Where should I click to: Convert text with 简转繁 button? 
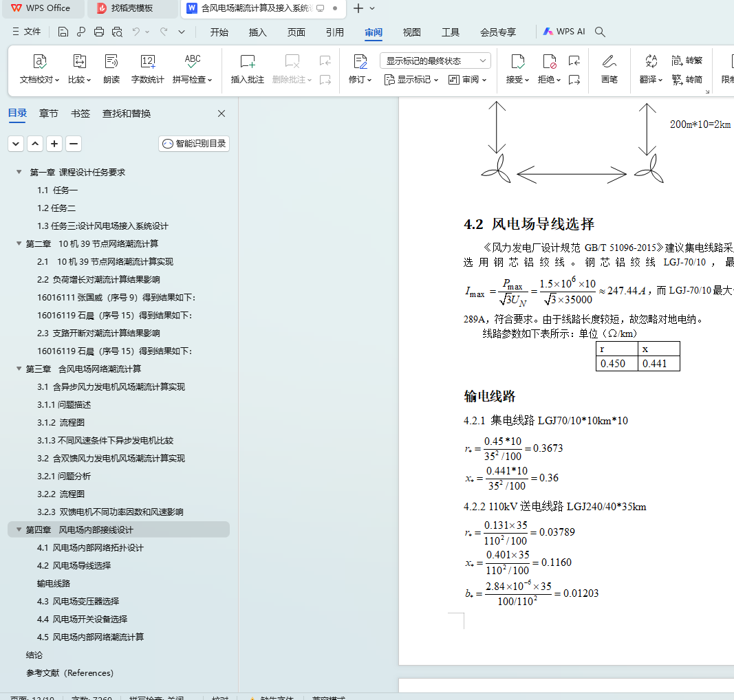687,61
